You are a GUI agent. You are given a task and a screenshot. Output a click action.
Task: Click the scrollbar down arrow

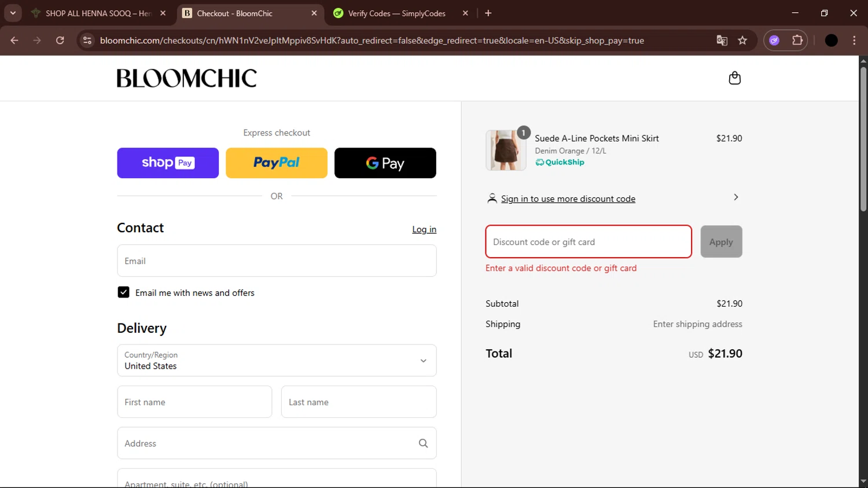pos(863,482)
